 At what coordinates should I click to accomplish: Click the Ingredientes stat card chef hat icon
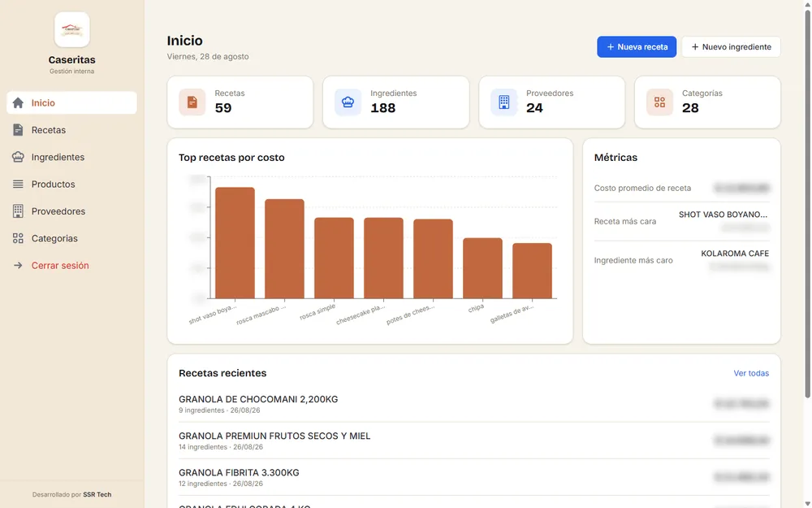point(348,102)
